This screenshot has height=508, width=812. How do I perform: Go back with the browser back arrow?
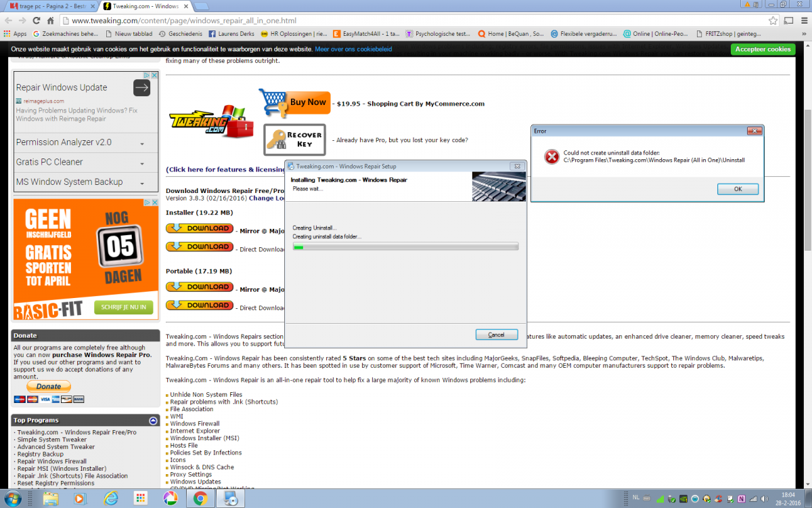point(10,20)
